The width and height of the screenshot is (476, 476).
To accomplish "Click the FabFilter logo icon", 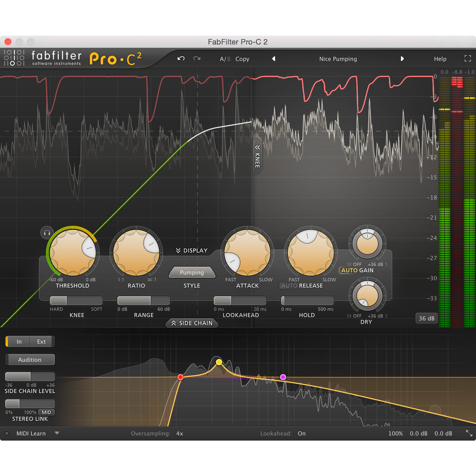I will 15,58.
